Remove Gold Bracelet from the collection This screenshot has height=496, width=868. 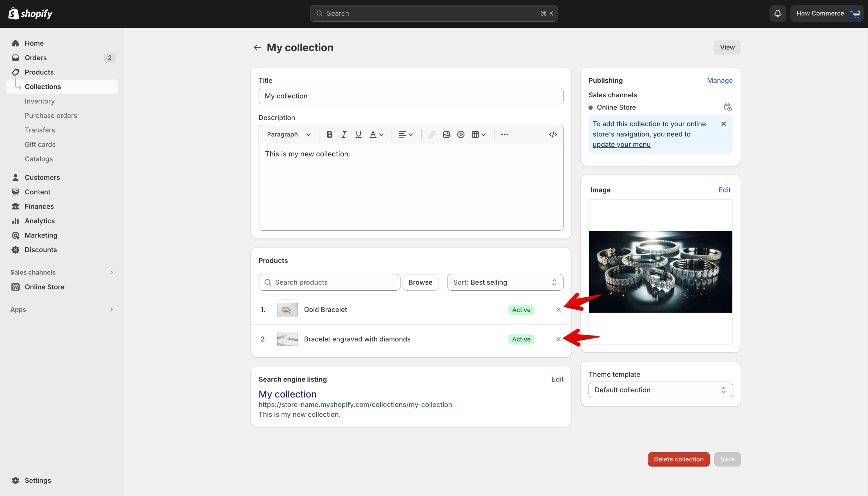pyautogui.click(x=558, y=310)
